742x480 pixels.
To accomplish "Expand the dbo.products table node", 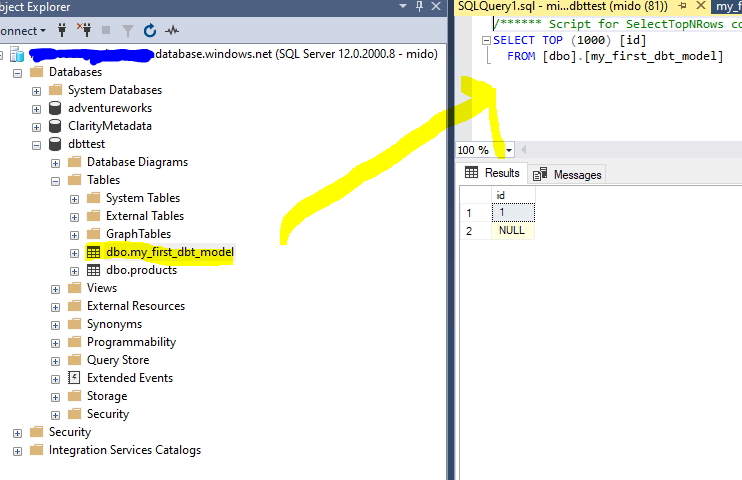I will 75,270.
